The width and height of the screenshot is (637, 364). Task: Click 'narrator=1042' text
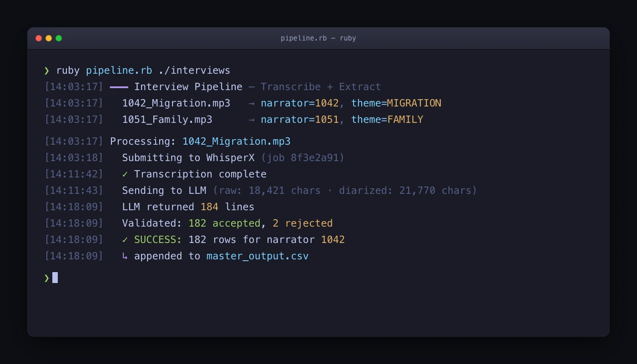[300, 103]
